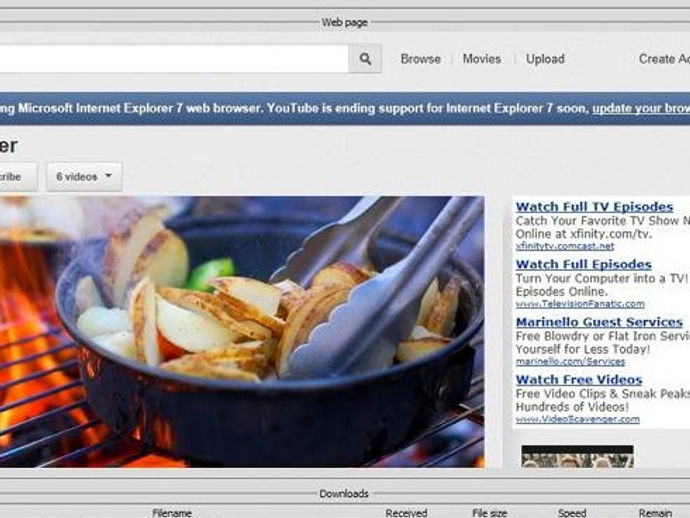Open the Browse link
The width and height of the screenshot is (690, 518).
tap(420, 59)
